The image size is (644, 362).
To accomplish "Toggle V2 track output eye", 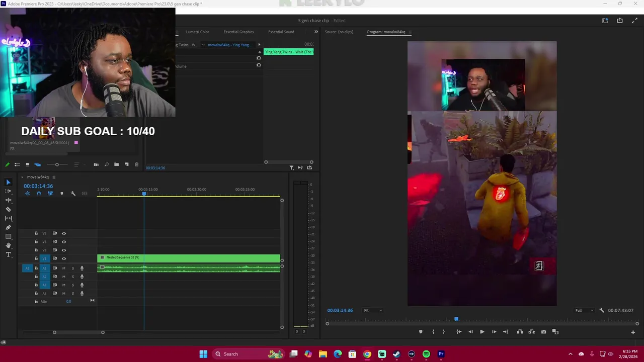I will click(x=64, y=250).
